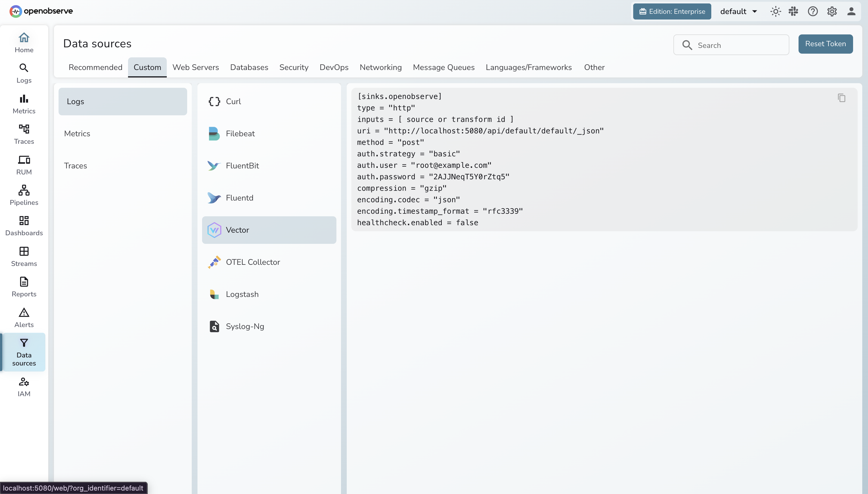This screenshot has height=494, width=868.
Task: Switch to the Databases tab
Action: tap(249, 67)
